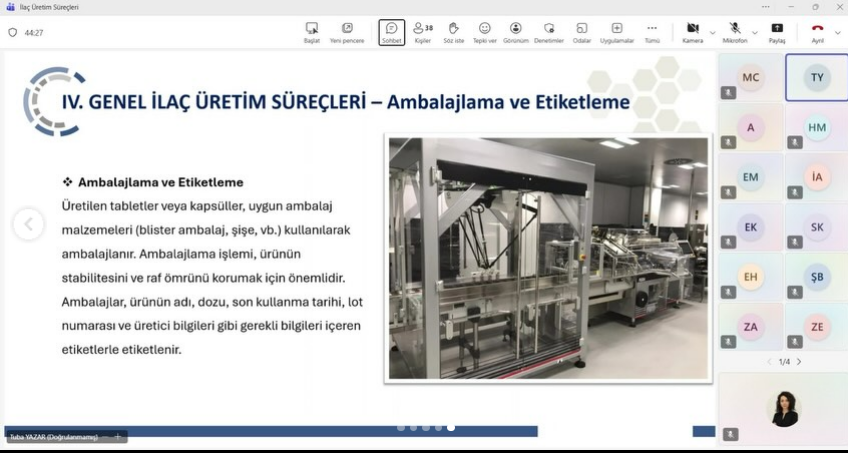The width and height of the screenshot is (848, 453).
Task: Raise hand with Söz iste
Action: pos(453,32)
